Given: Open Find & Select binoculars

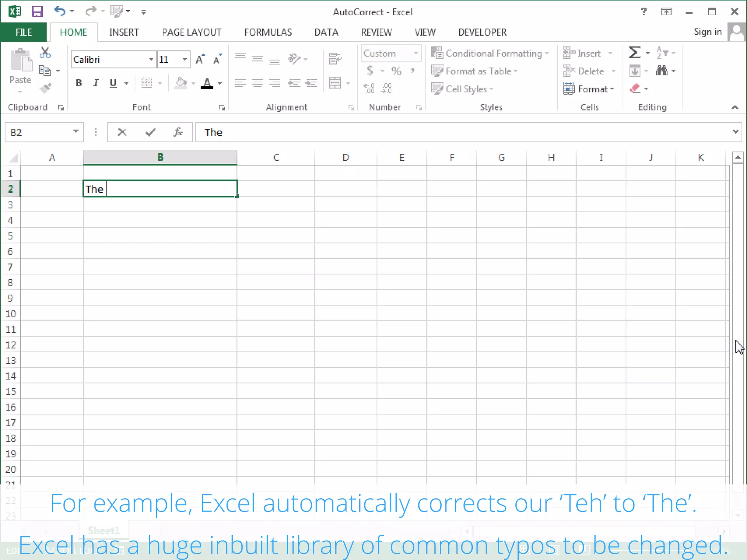Looking at the screenshot, I should [x=661, y=70].
